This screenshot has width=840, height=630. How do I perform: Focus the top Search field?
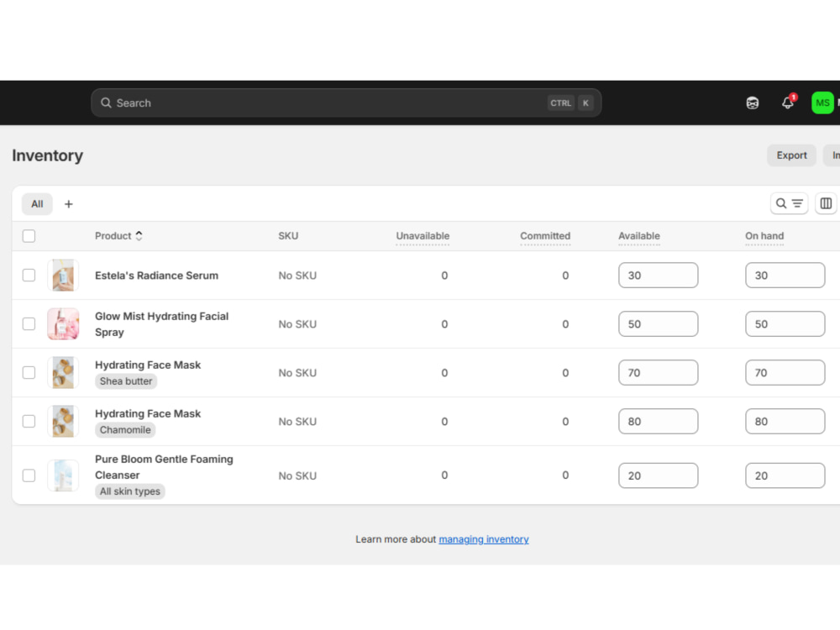346,102
